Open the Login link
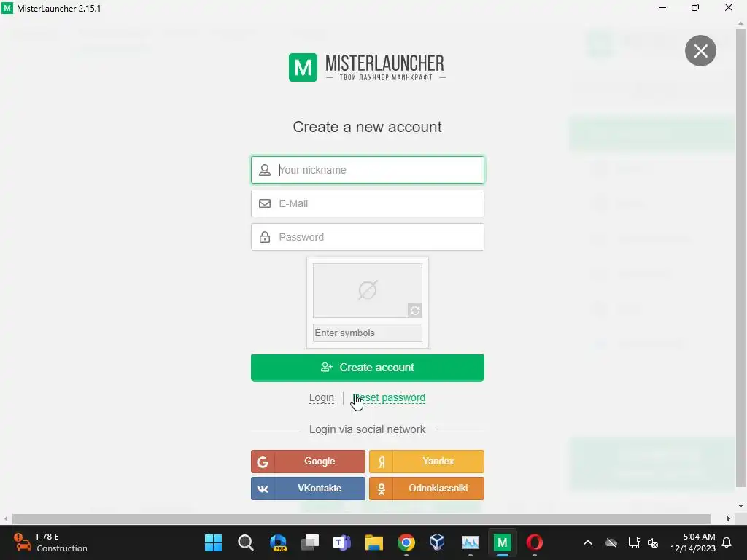This screenshot has width=747, height=560. click(322, 397)
